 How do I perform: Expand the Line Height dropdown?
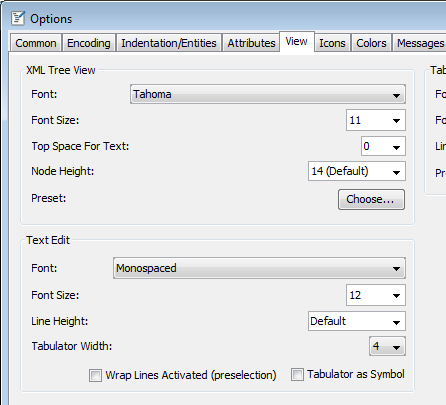pyautogui.click(x=357, y=321)
